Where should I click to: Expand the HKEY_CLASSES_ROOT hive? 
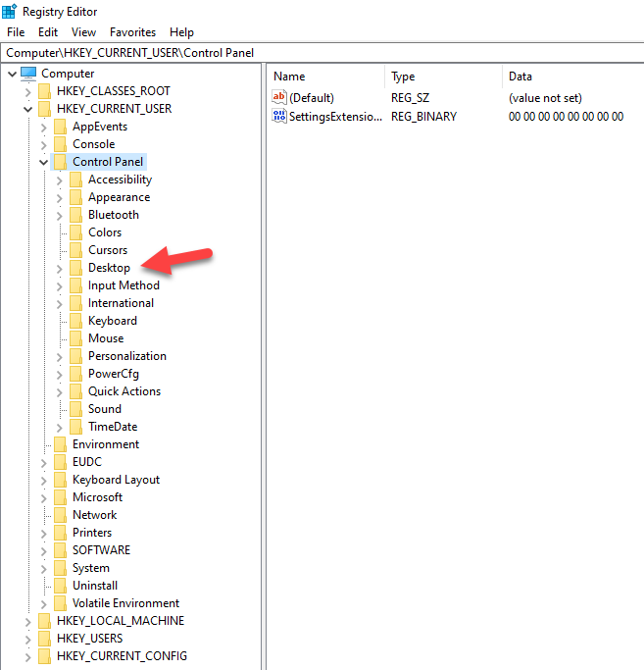coord(27,91)
